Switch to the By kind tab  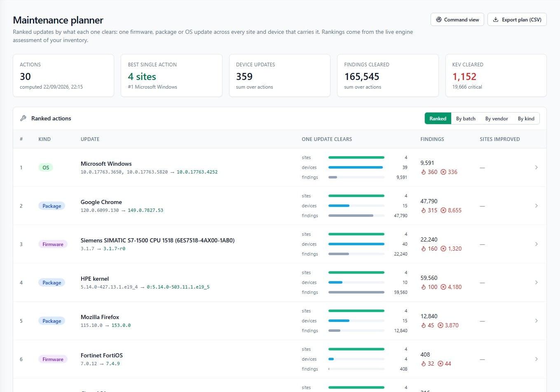tap(526, 118)
